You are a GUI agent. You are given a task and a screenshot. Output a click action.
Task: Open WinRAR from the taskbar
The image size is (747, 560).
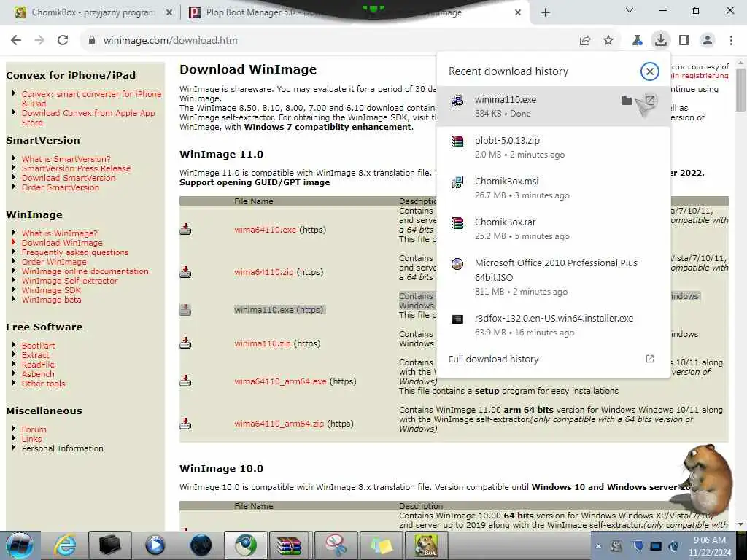tap(289, 545)
